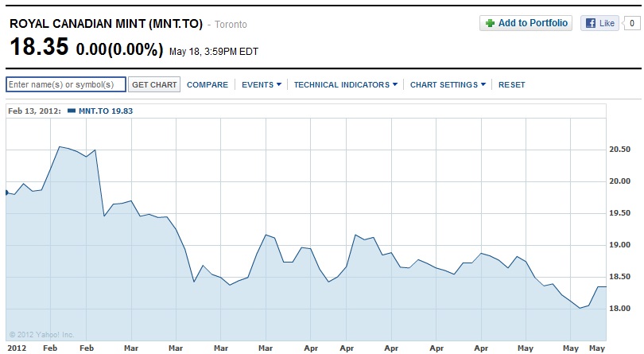Click the 19.50 price axis label

[x=620, y=213]
